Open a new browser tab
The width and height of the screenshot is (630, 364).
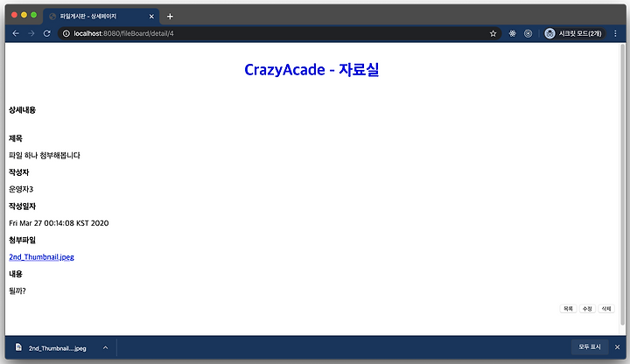click(x=170, y=17)
